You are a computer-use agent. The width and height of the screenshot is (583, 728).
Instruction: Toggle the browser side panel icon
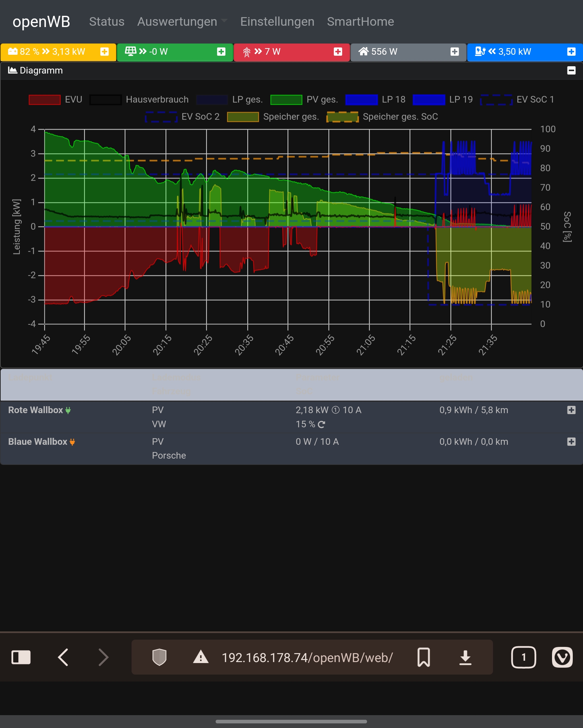21,657
